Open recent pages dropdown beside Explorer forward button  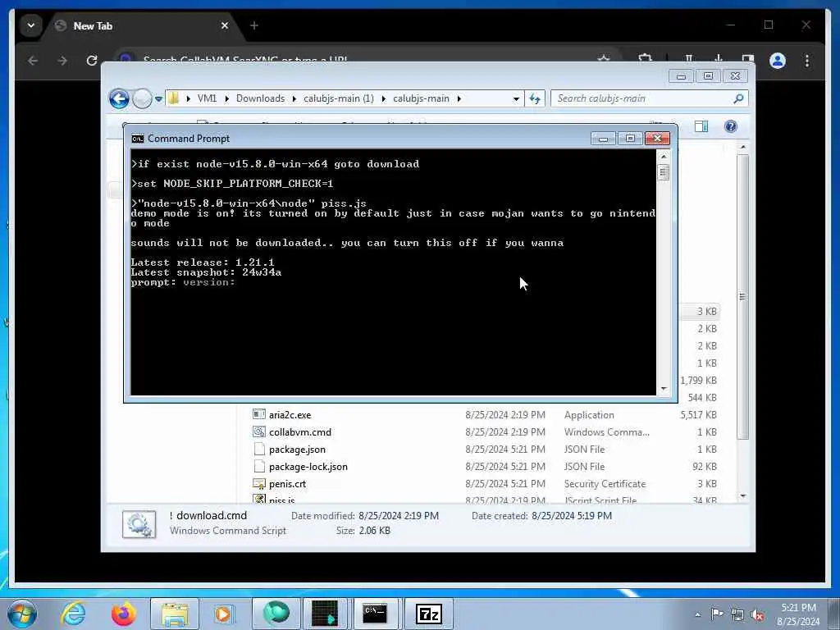[158, 99]
